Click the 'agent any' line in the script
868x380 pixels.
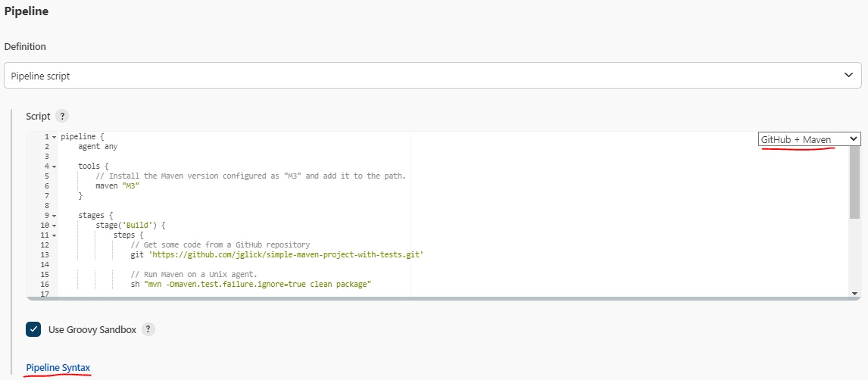(x=98, y=147)
